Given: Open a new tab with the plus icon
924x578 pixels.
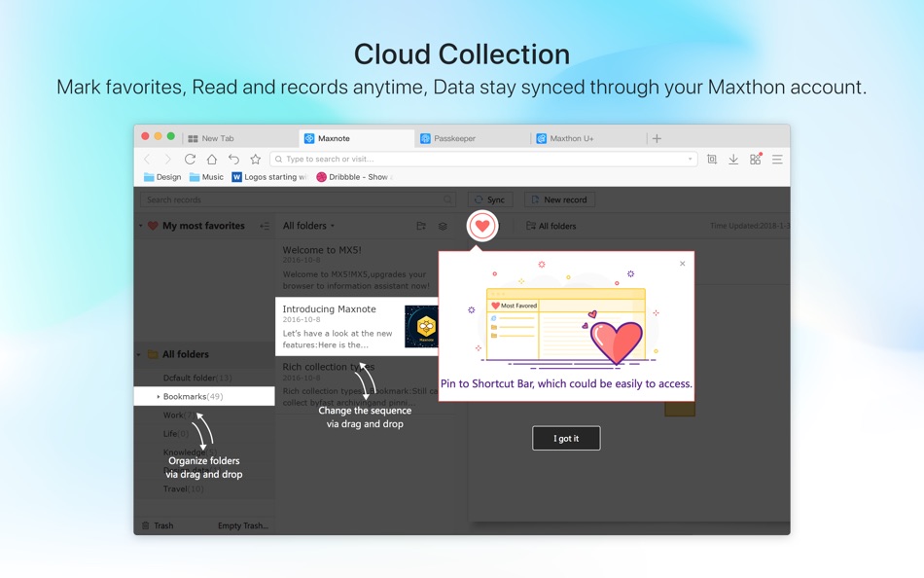Looking at the screenshot, I should [657, 138].
